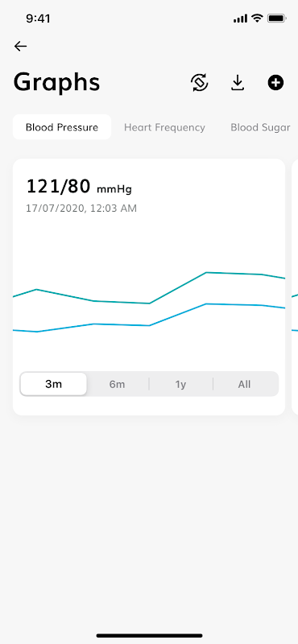Tap the back arrow icon
298x644 pixels.
coord(20,47)
